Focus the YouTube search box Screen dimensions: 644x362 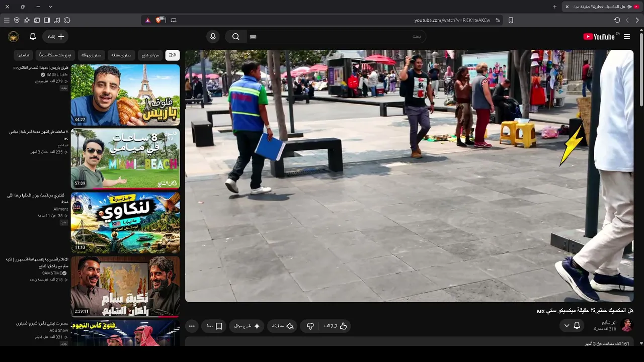coord(336,37)
